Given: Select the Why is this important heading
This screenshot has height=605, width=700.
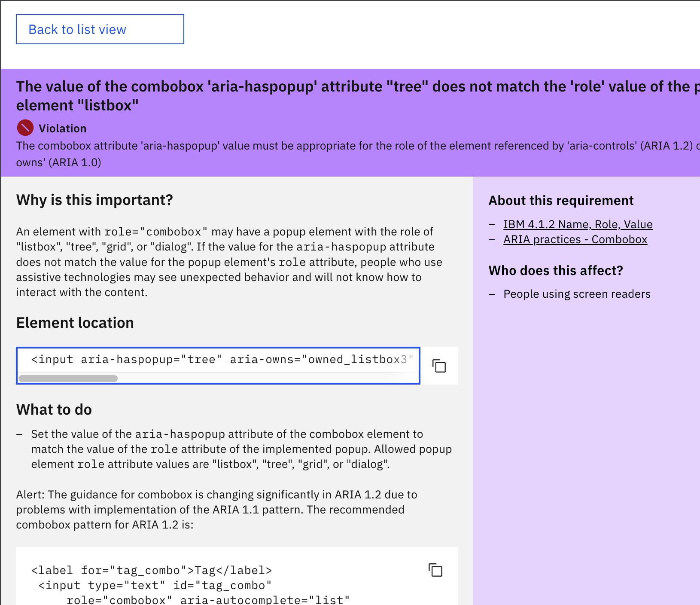Looking at the screenshot, I should tap(94, 199).
